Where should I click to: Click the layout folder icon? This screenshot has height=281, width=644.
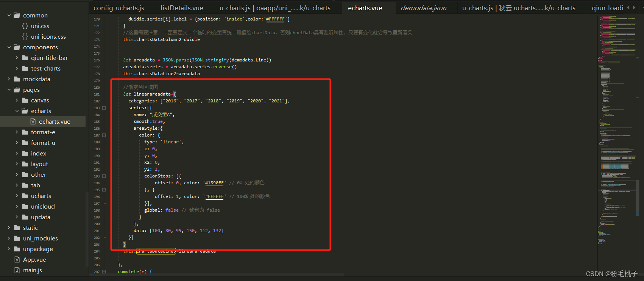click(x=25, y=164)
